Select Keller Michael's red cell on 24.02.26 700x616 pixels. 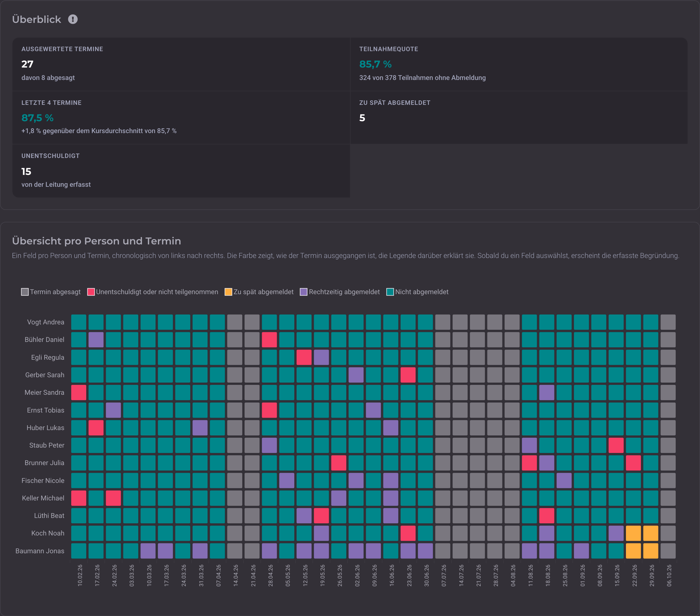[x=113, y=498]
